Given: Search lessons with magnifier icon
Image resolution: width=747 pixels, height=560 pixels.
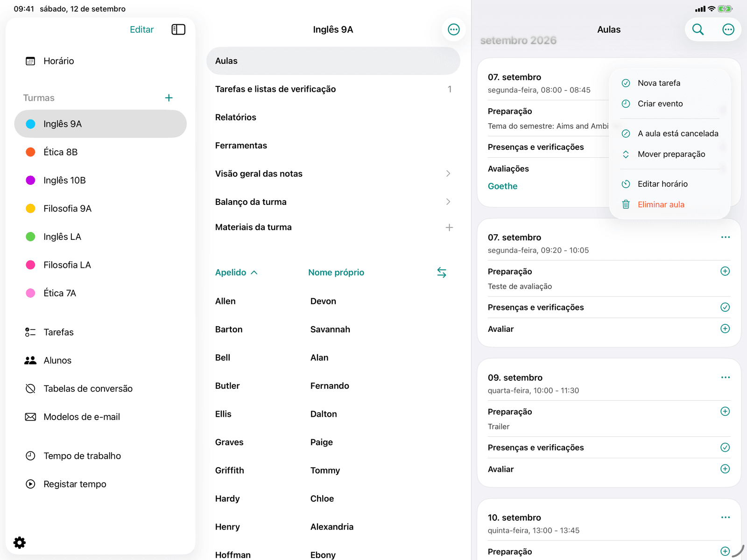Looking at the screenshot, I should (x=698, y=29).
